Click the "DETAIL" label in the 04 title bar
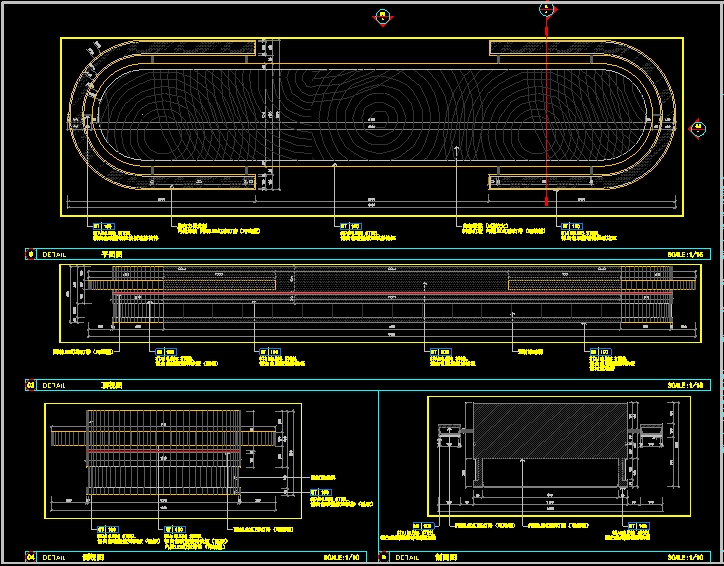Image resolution: width=724 pixels, height=566 pixels. pyautogui.click(x=54, y=557)
